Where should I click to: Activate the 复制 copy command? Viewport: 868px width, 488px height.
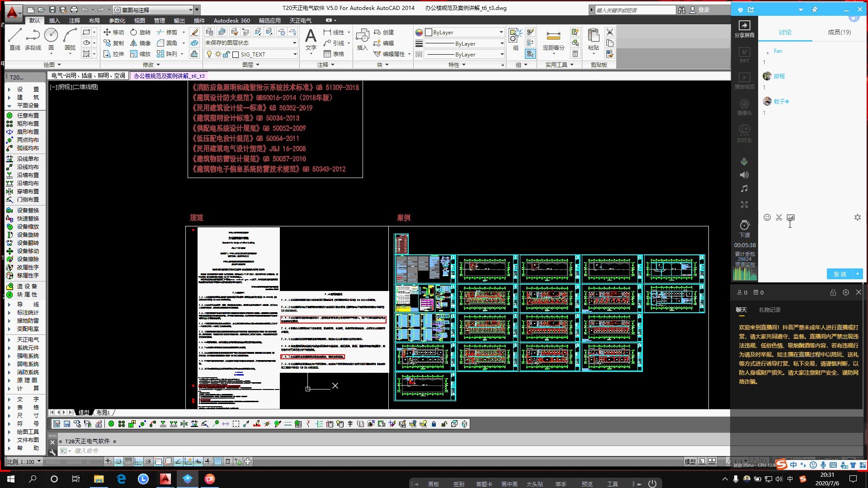click(113, 43)
